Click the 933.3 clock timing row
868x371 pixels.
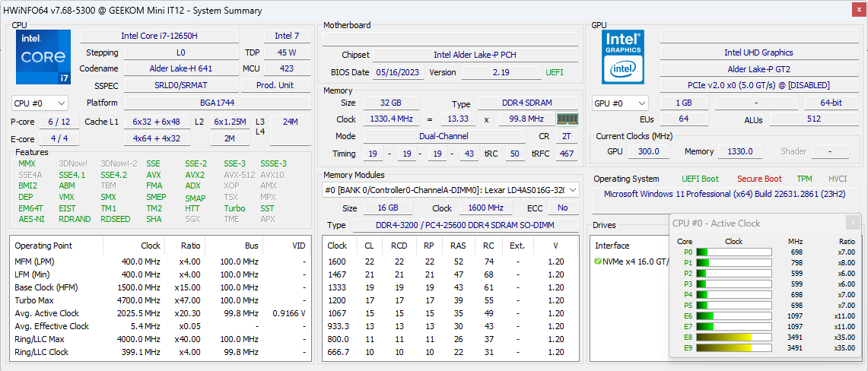pyautogui.click(x=450, y=326)
